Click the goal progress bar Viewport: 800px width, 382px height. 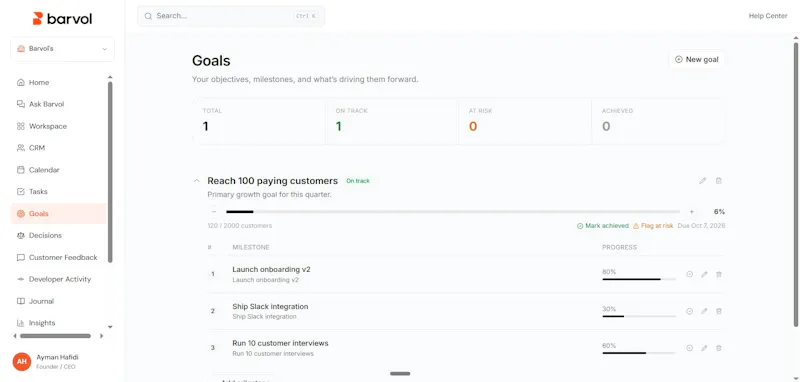pyautogui.click(x=453, y=212)
